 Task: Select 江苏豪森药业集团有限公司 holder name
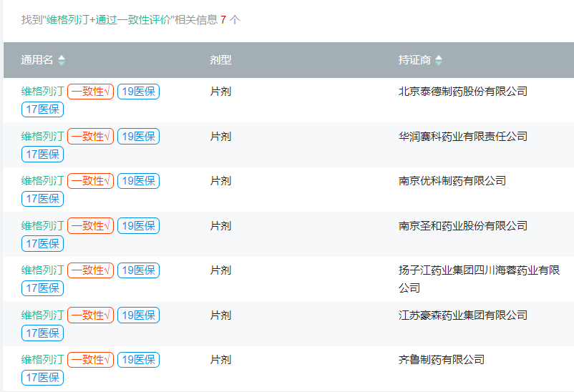tap(463, 315)
